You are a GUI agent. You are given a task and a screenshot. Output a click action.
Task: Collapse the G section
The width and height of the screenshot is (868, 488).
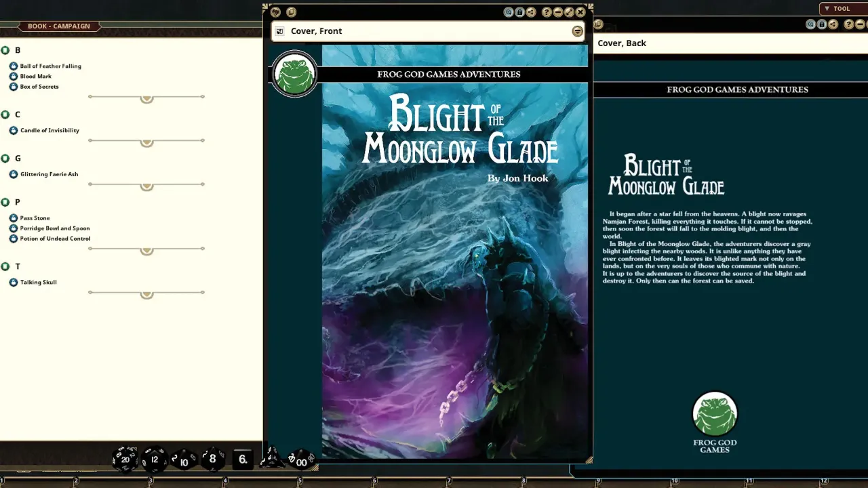tap(5, 159)
